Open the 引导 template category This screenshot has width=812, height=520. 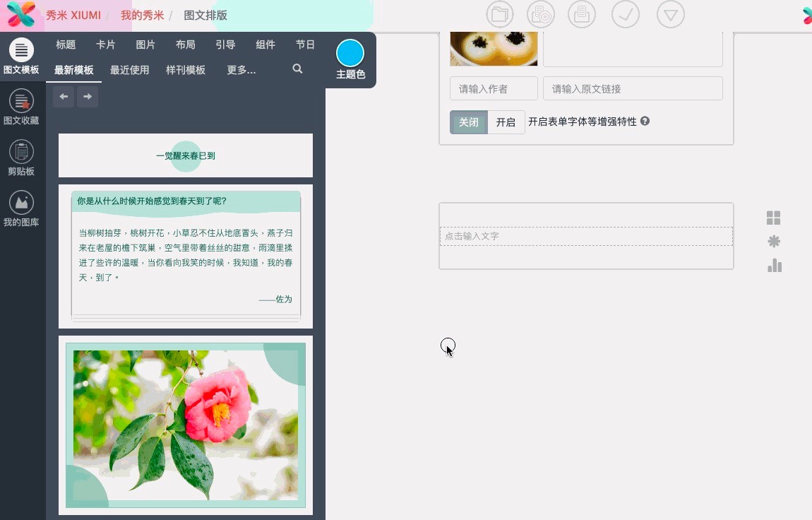point(225,45)
